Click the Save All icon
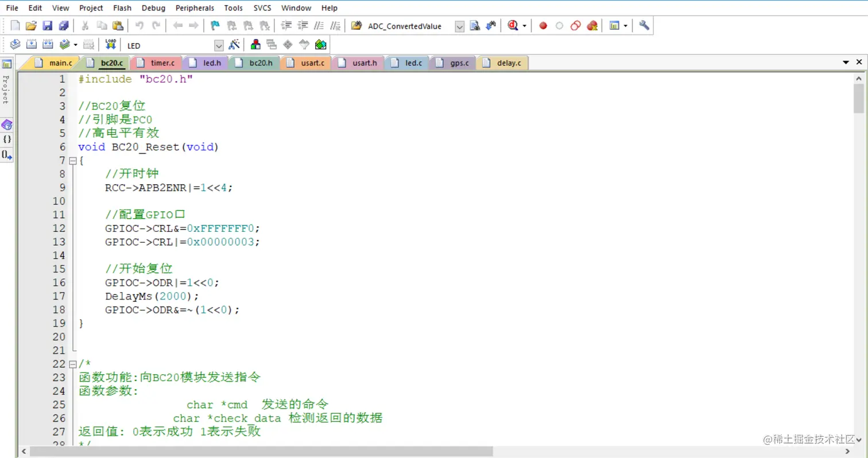Screen dimensions: 868x458 tap(64, 26)
